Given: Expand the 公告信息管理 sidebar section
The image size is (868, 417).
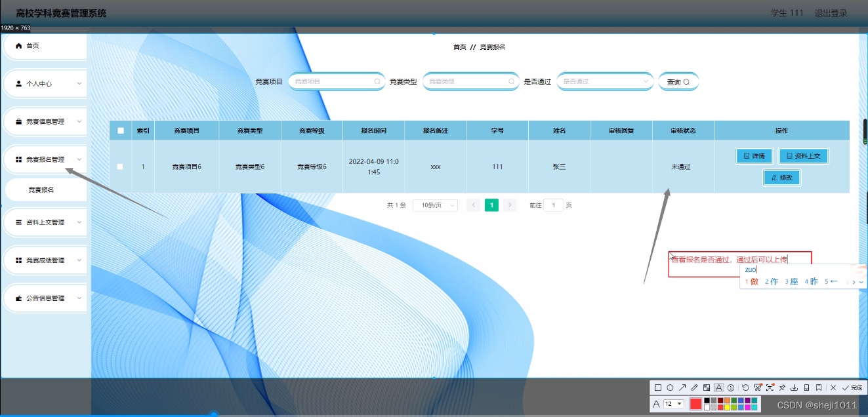Looking at the screenshot, I should click(x=44, y=298).
